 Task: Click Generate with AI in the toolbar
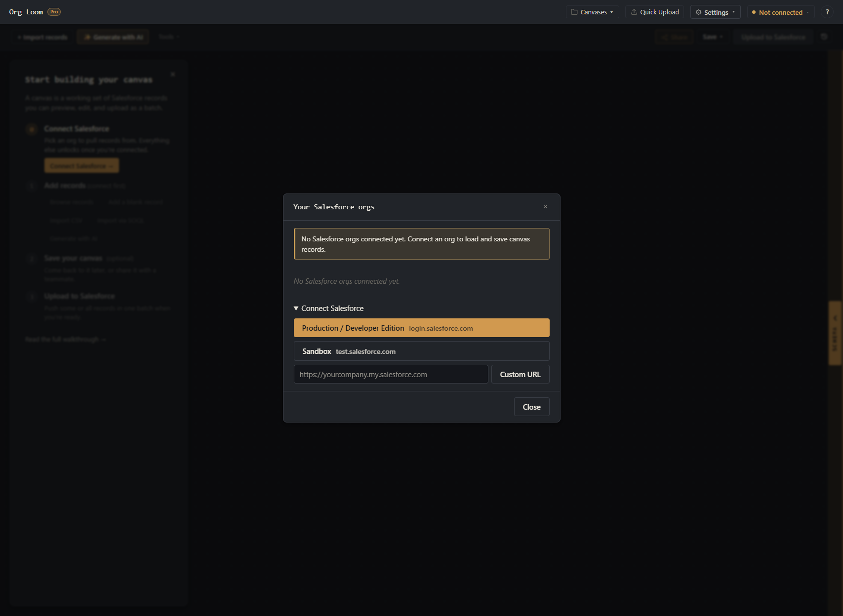[113, 37]
